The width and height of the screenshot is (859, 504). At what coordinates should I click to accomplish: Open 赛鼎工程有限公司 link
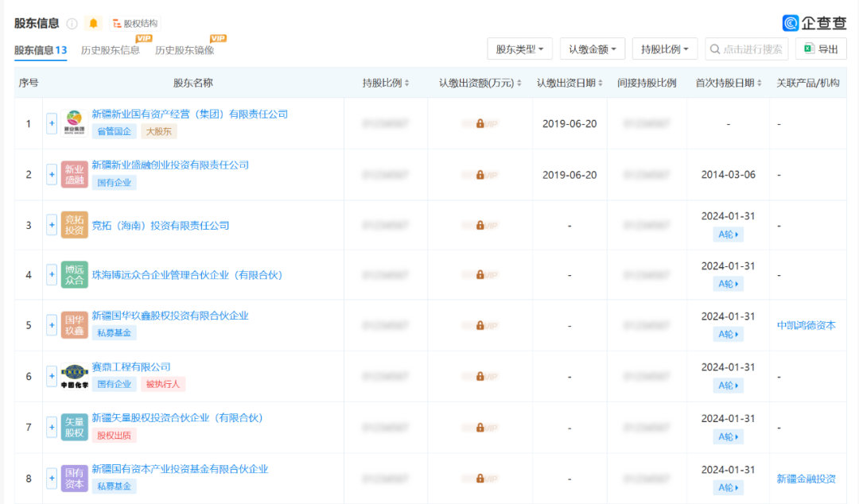(x=131, y=367)
